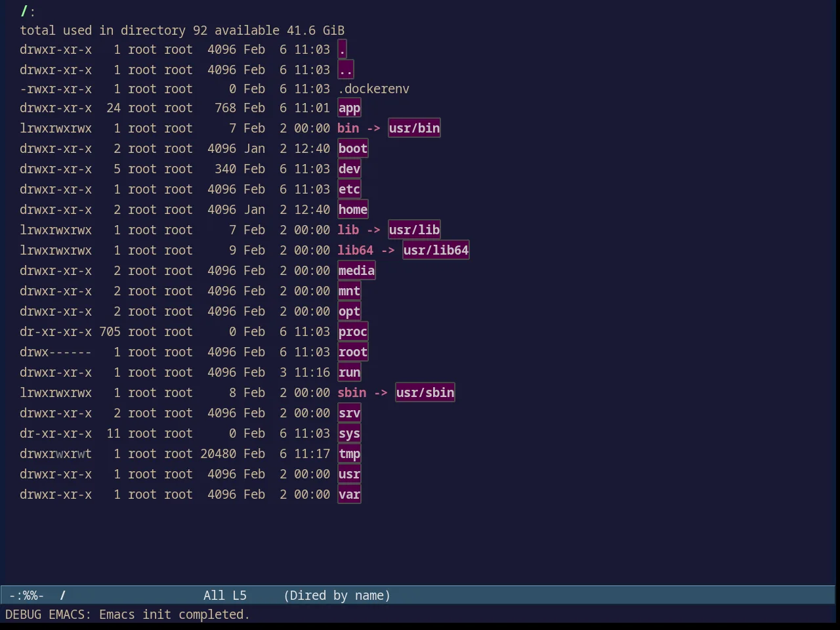Click the usr/bin symlink target
840x630 pixels.
[x=414, y=128]
